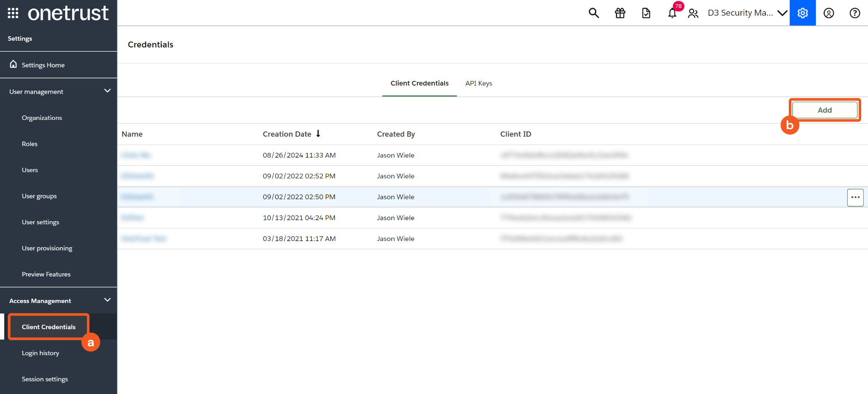Viewport: 868px width, 394px height.
Task: Open the user profile icon
Action: (x=829, y=13)
